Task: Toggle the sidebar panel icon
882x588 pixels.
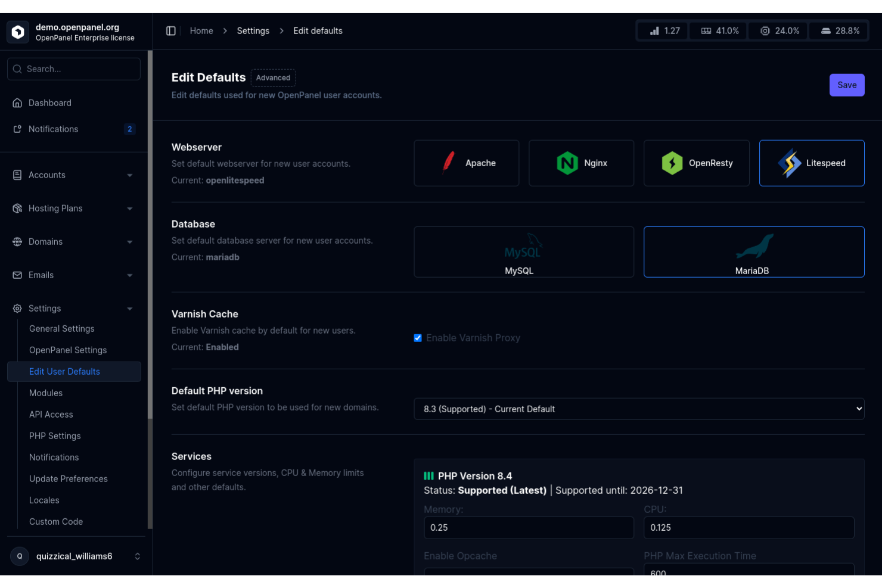Action: coord(171,31)
